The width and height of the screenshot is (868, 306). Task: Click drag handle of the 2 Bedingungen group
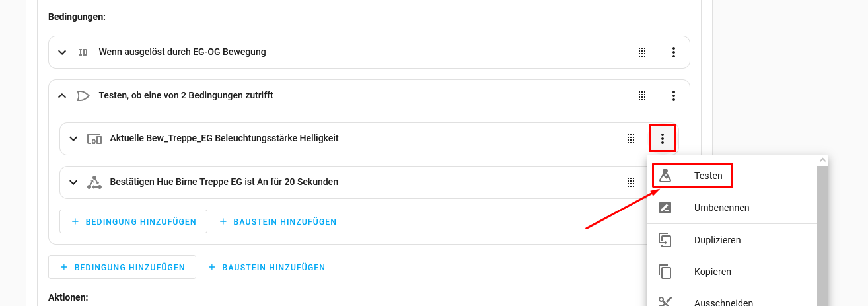641,96
